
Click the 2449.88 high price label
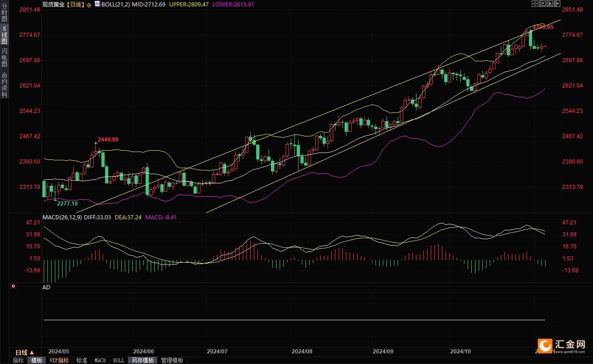coord(108,140)
